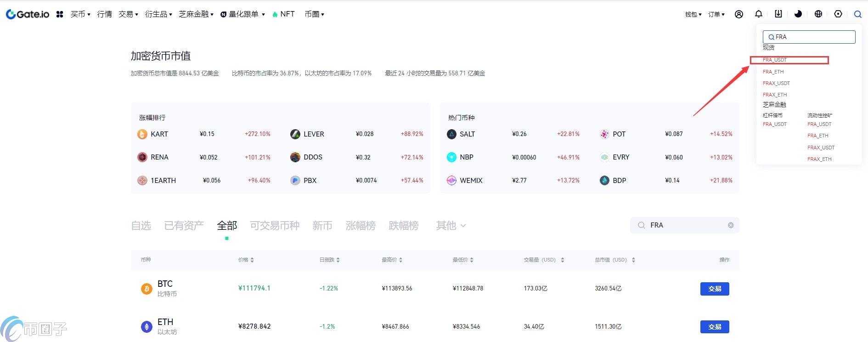Click the BDP coin icon
Image resolution: width=868 pixels, height=342 pixels.
click(605, 181)
